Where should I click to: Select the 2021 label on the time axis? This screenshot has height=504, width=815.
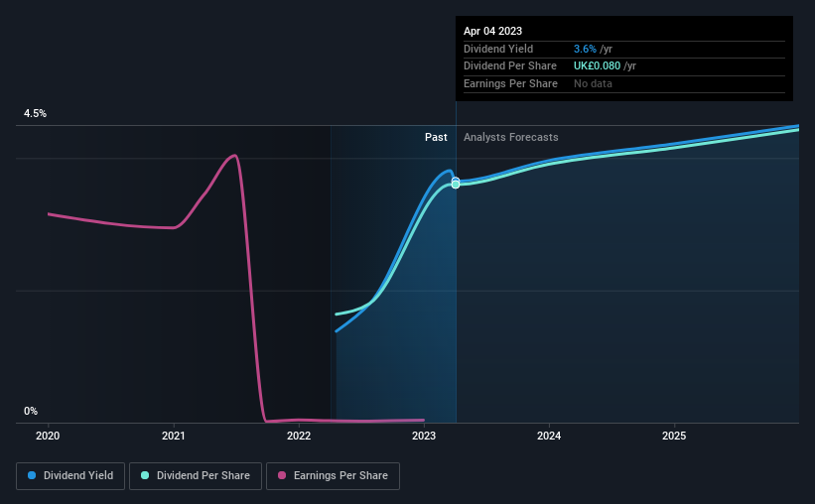click(x=173, y=436)
